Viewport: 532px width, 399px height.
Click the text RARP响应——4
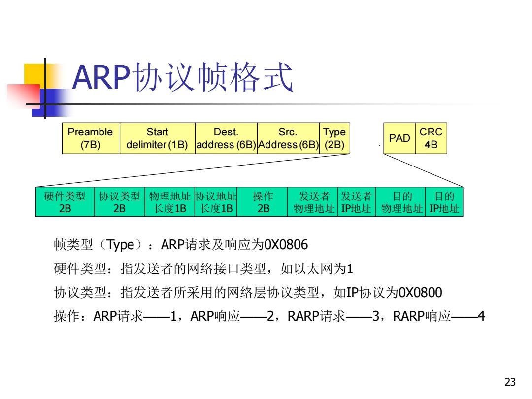(x=439, y=316)
